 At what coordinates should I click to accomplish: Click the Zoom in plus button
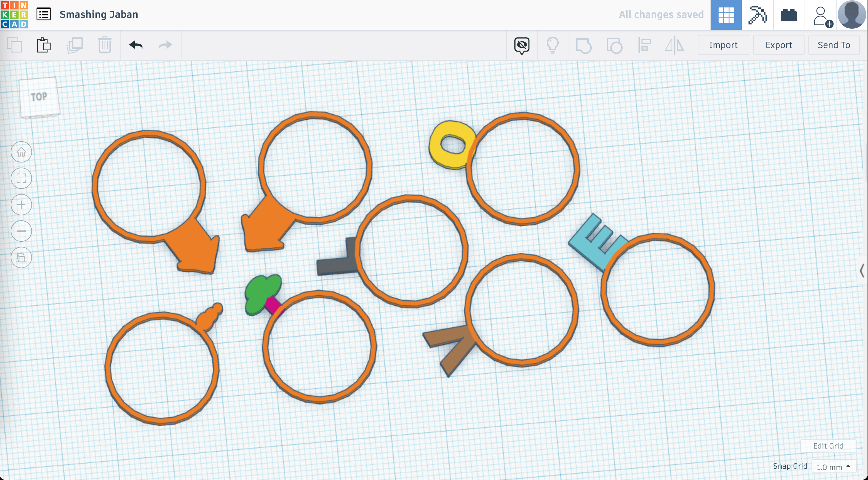coord(21,205)
